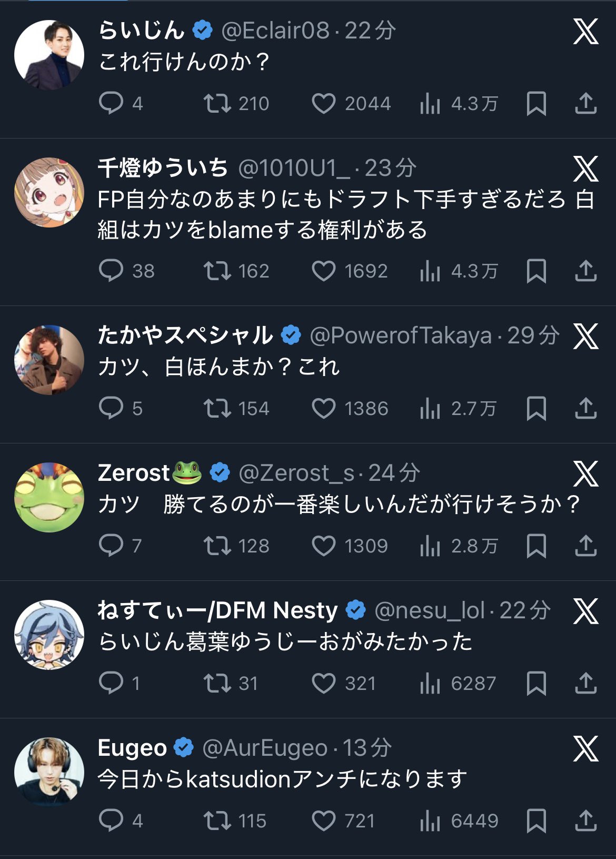616x859 pixels.
Task: View analytics on Eugeo's tweet
Action: 430,821
